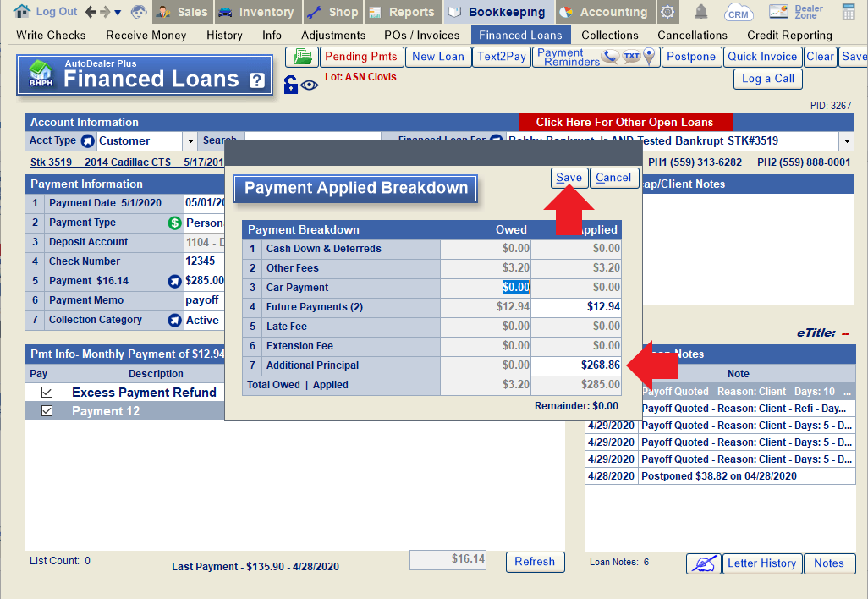868x599 pixels.
Task: Toggle the Excess Payment Refund checkbox
Action: (x=47, y=392)
